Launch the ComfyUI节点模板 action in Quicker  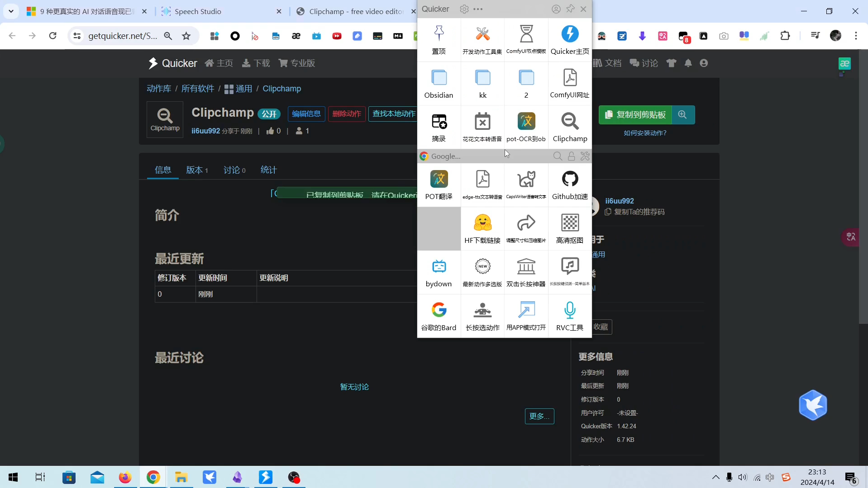pos(525,38)
